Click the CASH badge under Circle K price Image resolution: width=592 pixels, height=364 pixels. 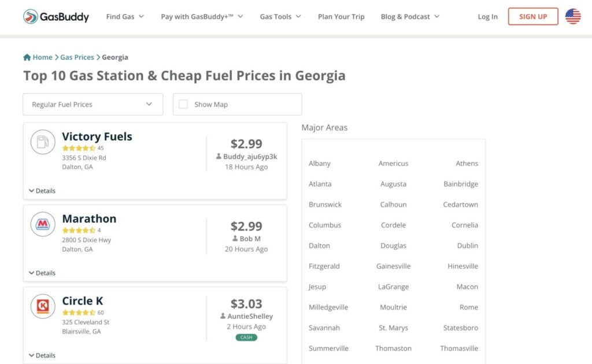pos(246,337)
